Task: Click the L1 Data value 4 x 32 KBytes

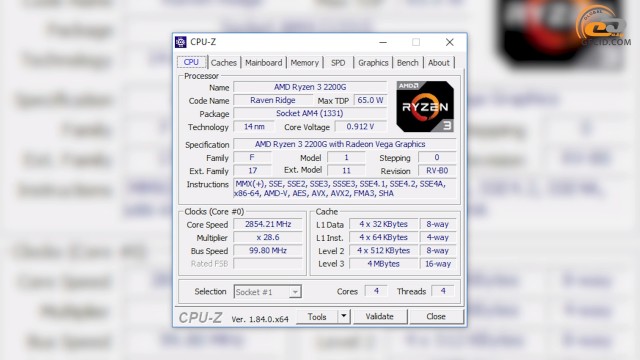Action: tap(384, 224)
